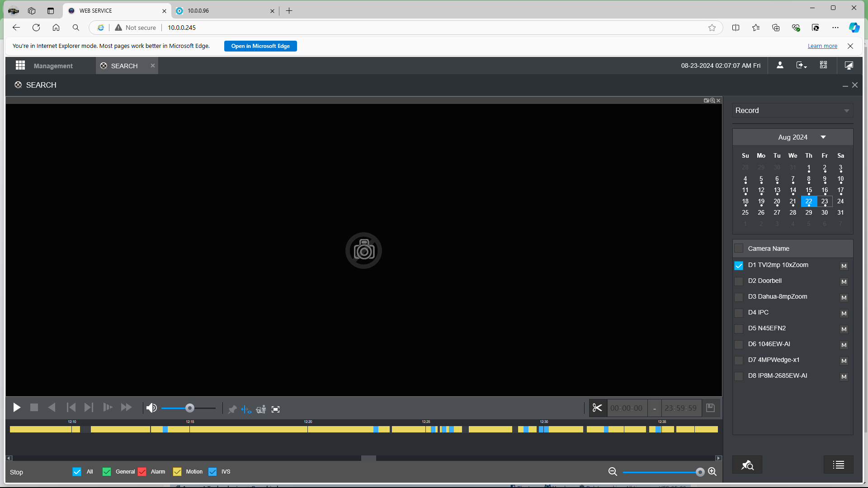Click the tag search icon at bottom right

(x=747, y=465)
